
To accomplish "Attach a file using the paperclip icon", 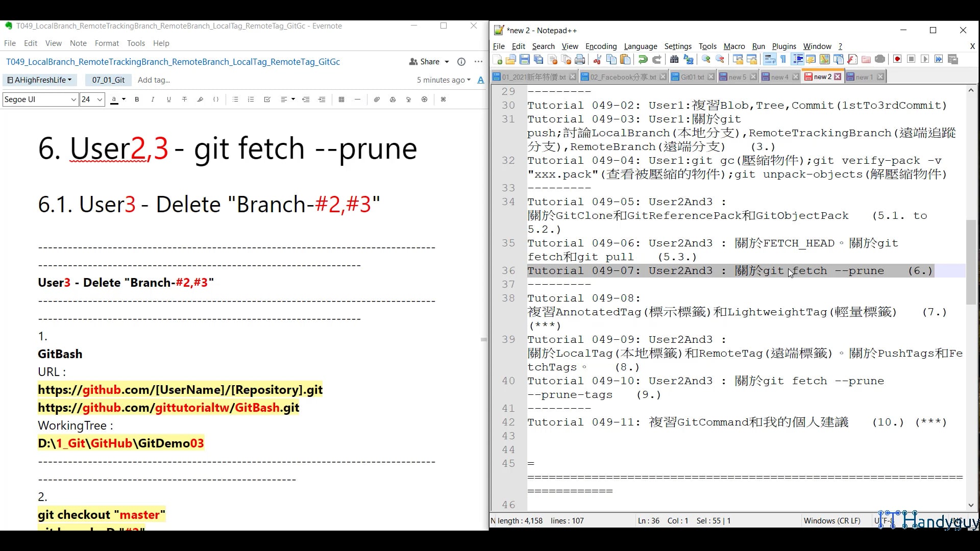I will pyautogui.click(x=376, y=99).
